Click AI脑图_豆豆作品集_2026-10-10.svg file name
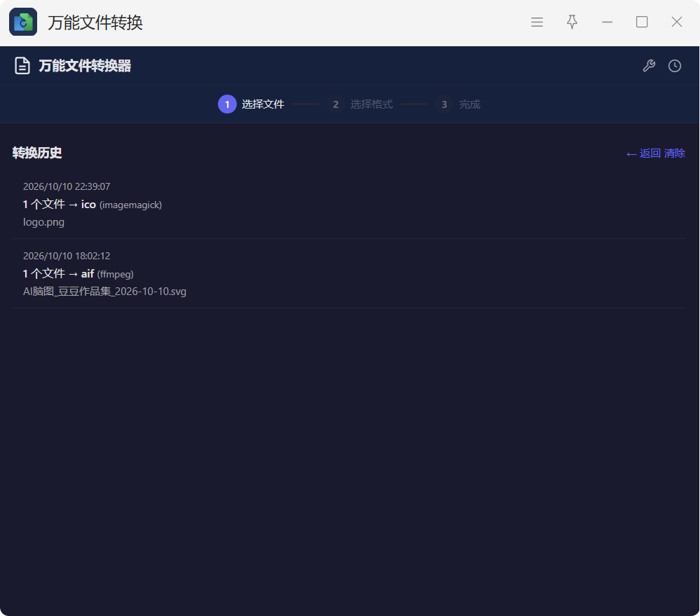Image resolution: width=700 pixels, height=616 pixels. 104,292
